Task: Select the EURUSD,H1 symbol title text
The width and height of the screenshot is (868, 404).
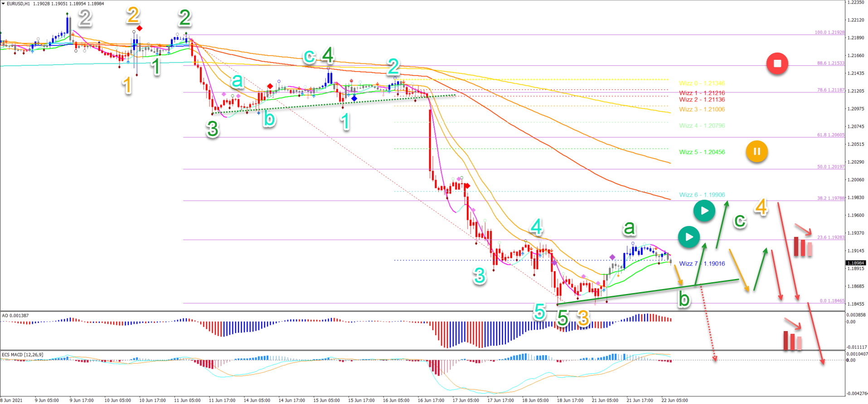Action: pyautogui.click(x=18, y=4)
